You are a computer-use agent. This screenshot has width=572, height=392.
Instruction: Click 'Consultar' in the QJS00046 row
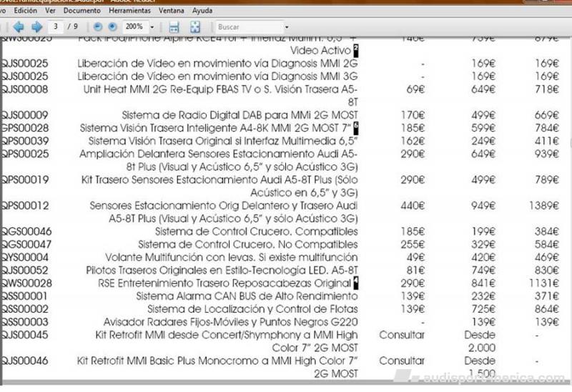tap(402, 361)
